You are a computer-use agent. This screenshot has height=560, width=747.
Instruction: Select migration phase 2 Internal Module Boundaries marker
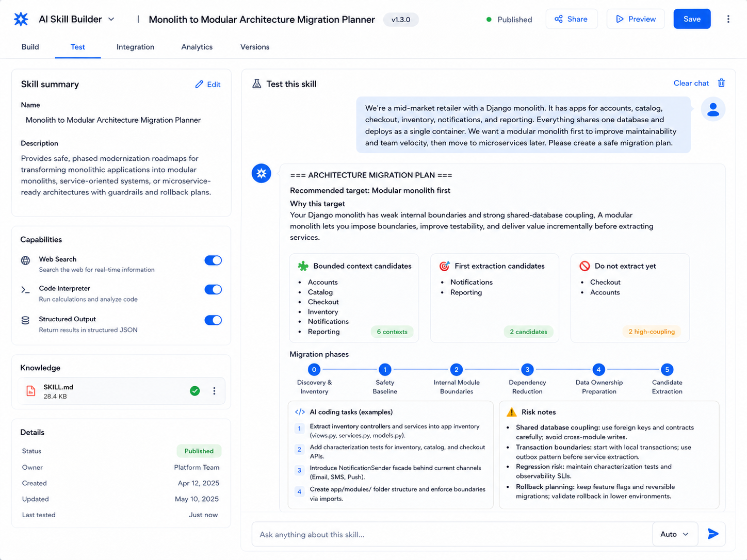(x=456, y=369)
